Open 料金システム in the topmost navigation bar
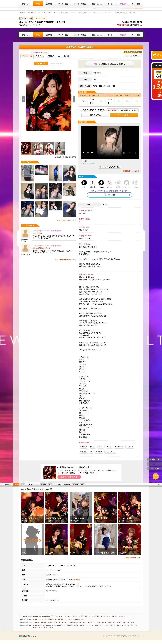Screen dimensions: 162x644 pos(97,4)
